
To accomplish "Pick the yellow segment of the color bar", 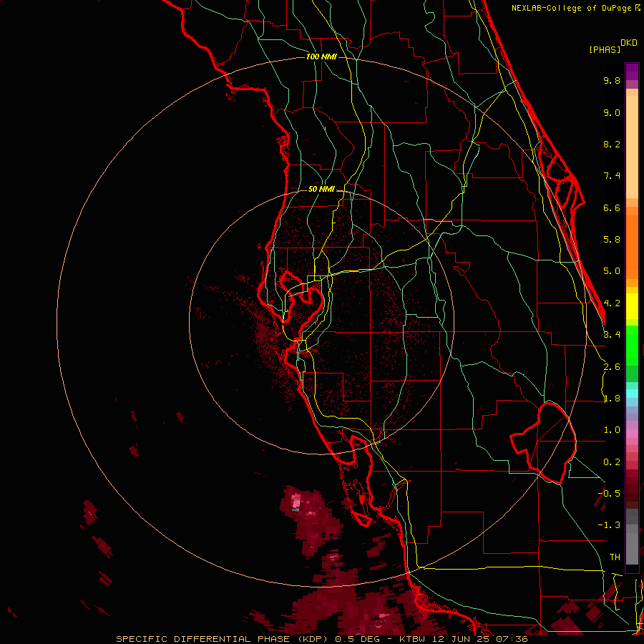I will (632, 306).
